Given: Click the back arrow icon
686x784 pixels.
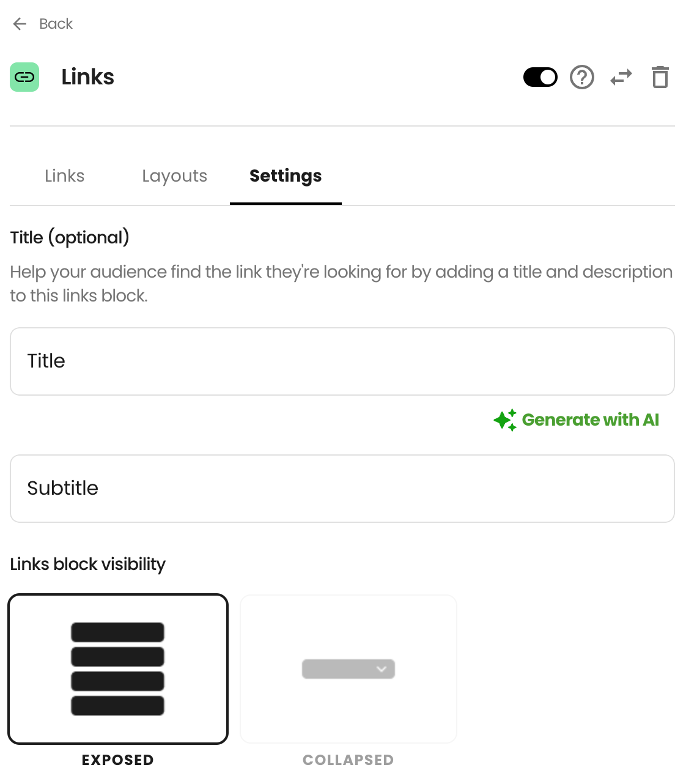Looking at the screenshot, I should [20, 24].
